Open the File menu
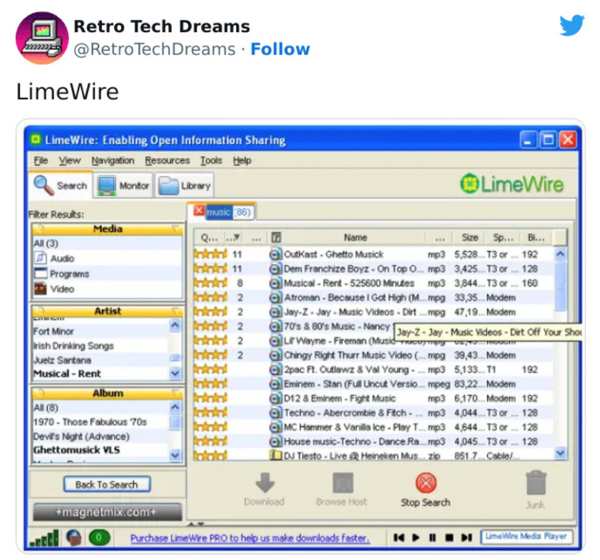 pos(41,160)
